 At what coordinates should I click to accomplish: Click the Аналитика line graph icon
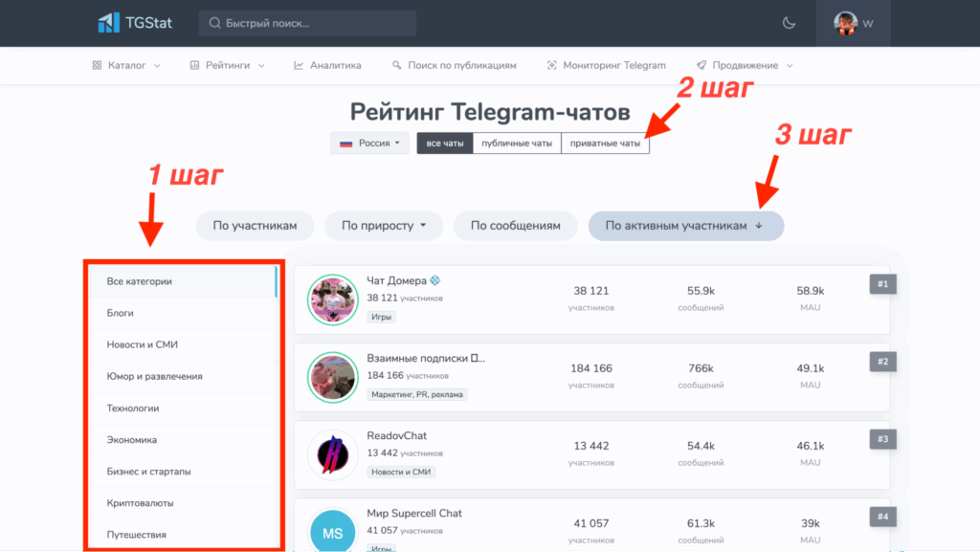(x=299, y=65)
